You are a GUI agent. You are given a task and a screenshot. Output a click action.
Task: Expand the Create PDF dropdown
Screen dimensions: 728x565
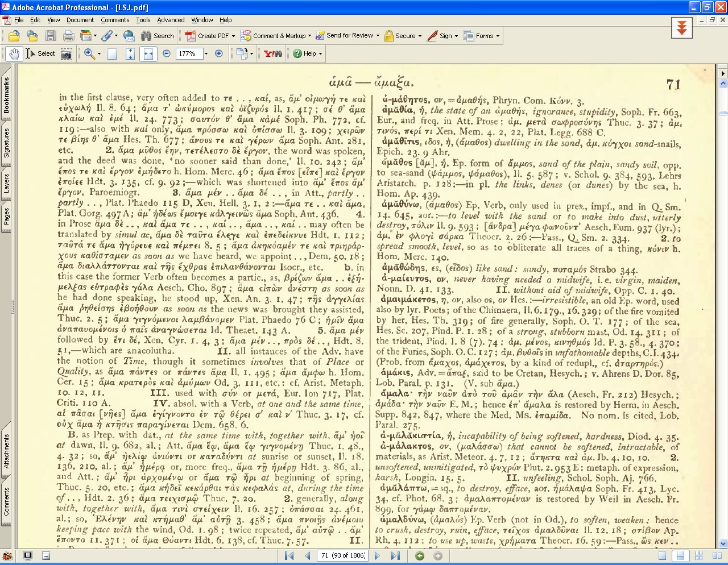point(233,36)
